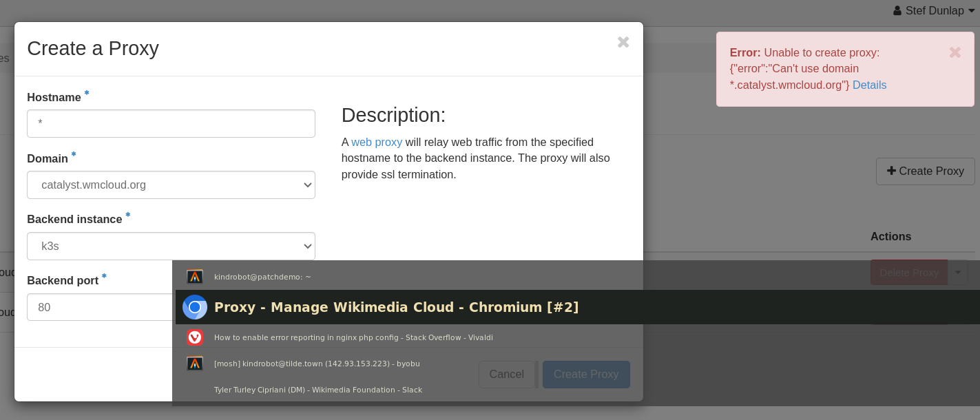This screenshot has height=420, width=980.
Task: Switch to the mosh tilde.town byobu window
Action: 317,364
